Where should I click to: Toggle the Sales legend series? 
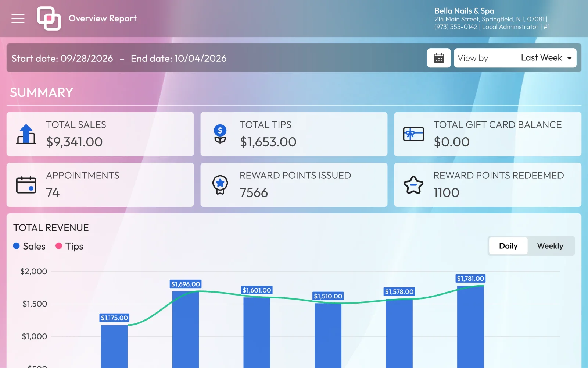click(x=29, y=246)
